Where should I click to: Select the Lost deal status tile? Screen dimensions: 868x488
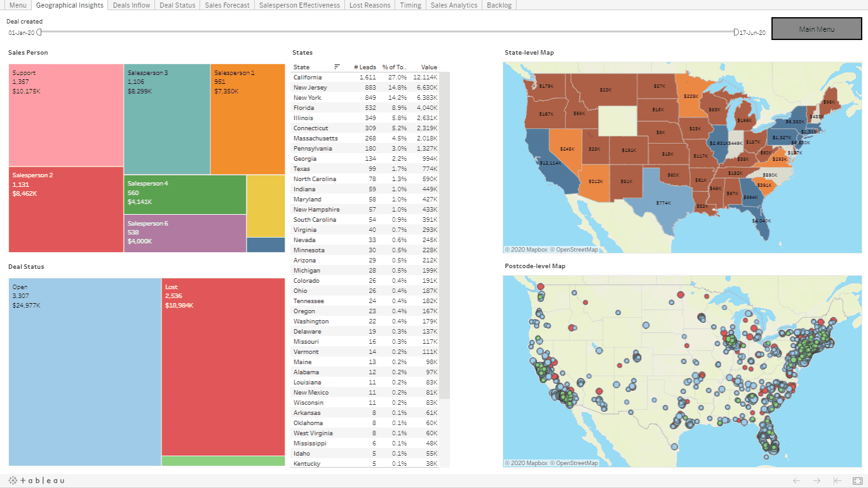point(223,367)
